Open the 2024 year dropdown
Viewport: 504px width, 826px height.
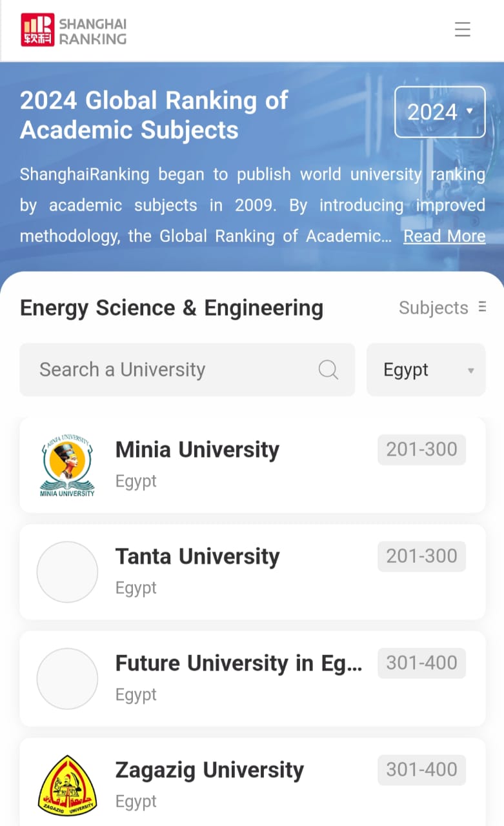440,112
